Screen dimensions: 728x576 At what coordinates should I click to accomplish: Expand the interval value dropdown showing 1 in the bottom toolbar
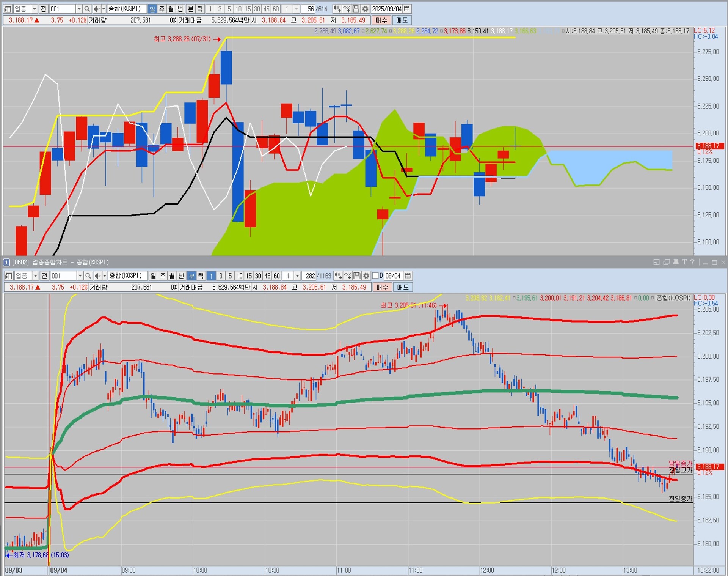click(298, 276)
